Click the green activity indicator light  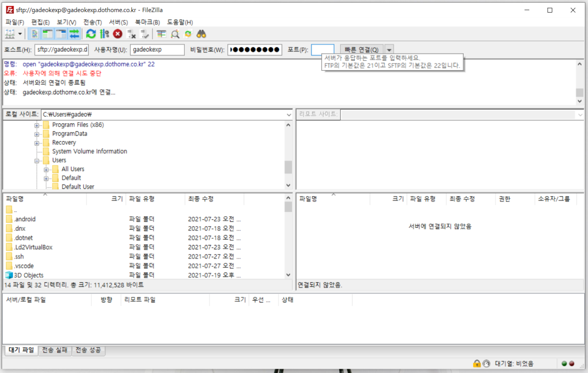point(564,363)
